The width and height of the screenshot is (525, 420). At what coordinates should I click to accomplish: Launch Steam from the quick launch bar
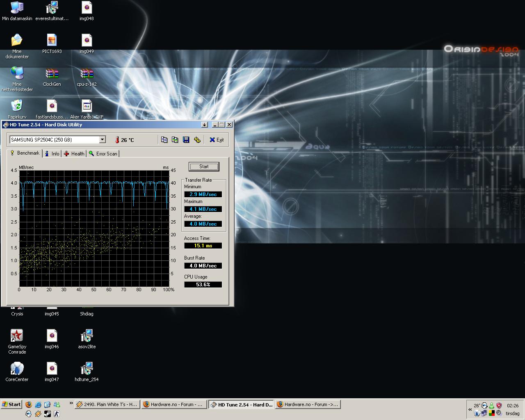pyautogui.click(x=48, y=414)
